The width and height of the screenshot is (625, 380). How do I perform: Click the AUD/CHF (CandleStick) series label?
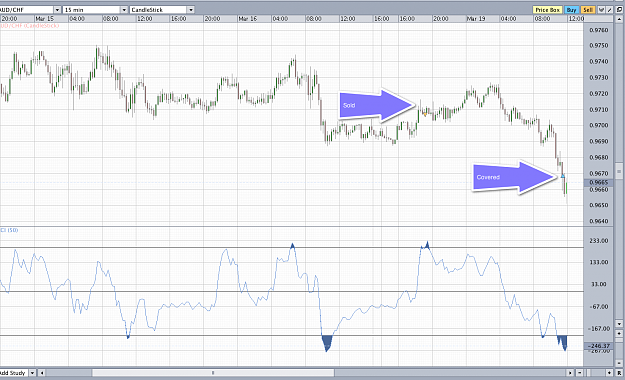[x=29, y=26]
